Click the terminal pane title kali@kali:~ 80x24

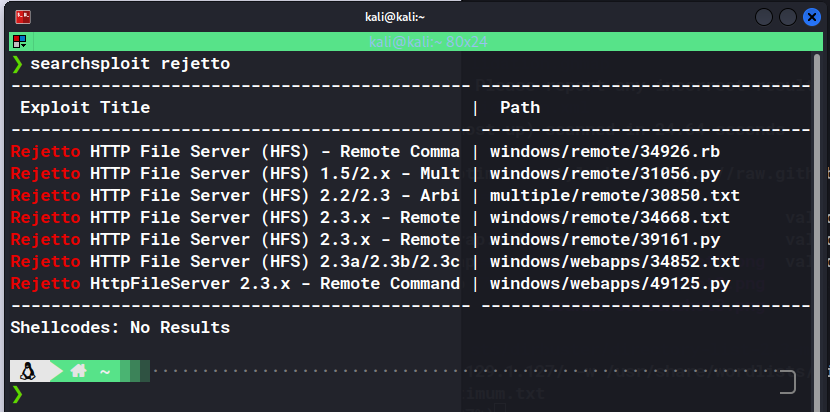[x=428, y=42]
